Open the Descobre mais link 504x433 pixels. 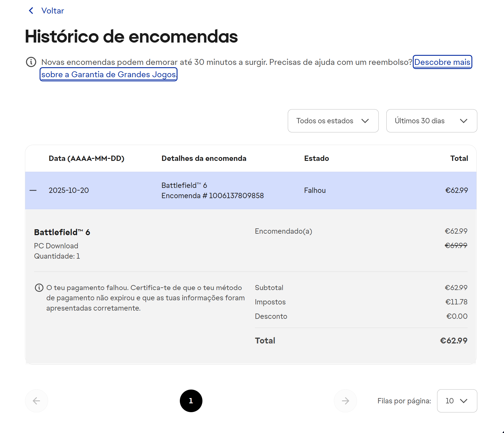(442, 62)
